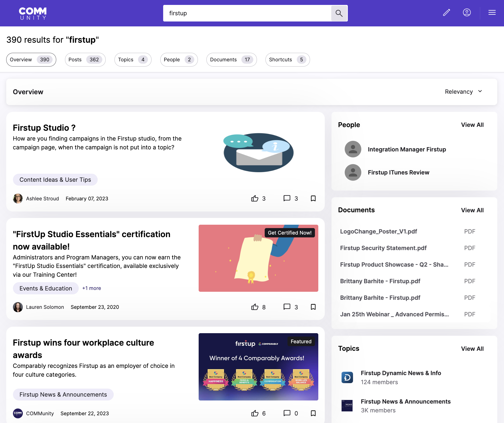This screenshot has width=504, height=423.
Task: Open comments on Studio Essentials certification post
Action: [287, 307]
